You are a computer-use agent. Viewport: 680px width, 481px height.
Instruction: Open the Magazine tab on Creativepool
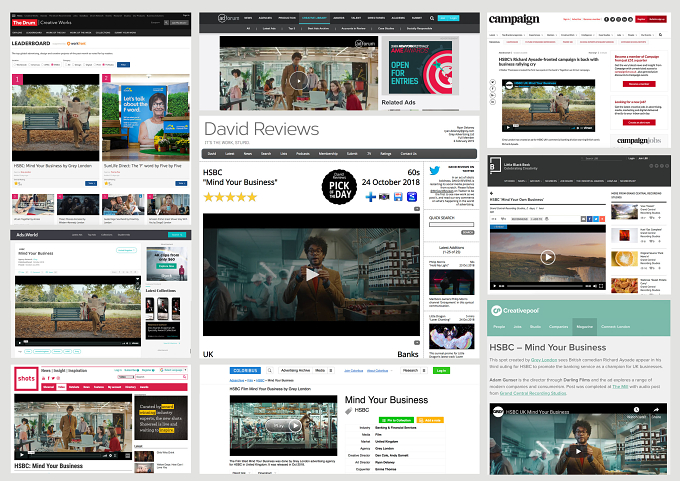[x=584, y=327]
